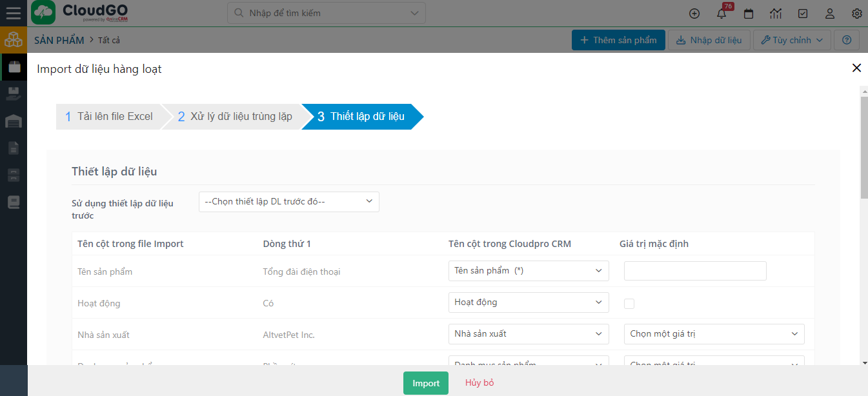868x396 pixels.
Task: Toggle the Hoạt động default value checkbox
Action: [x=629, y=303]
